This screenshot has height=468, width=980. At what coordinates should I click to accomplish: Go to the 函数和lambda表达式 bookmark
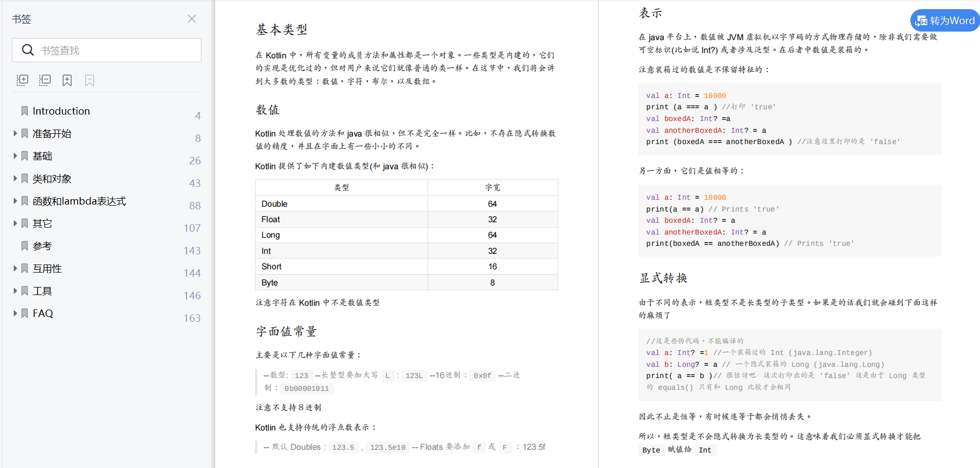click(x=79, y=201)
